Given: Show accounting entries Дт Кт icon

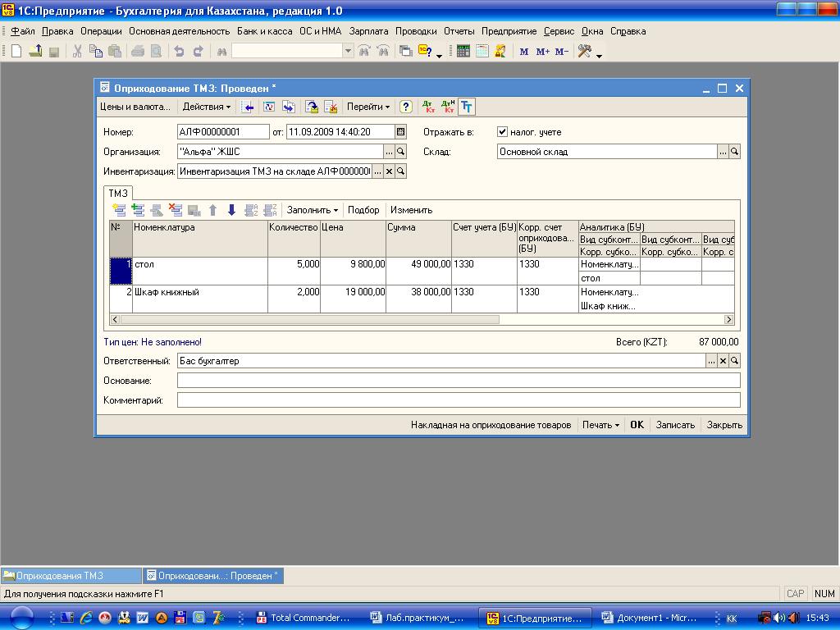Looking at the screenshot, I should 428,107.
